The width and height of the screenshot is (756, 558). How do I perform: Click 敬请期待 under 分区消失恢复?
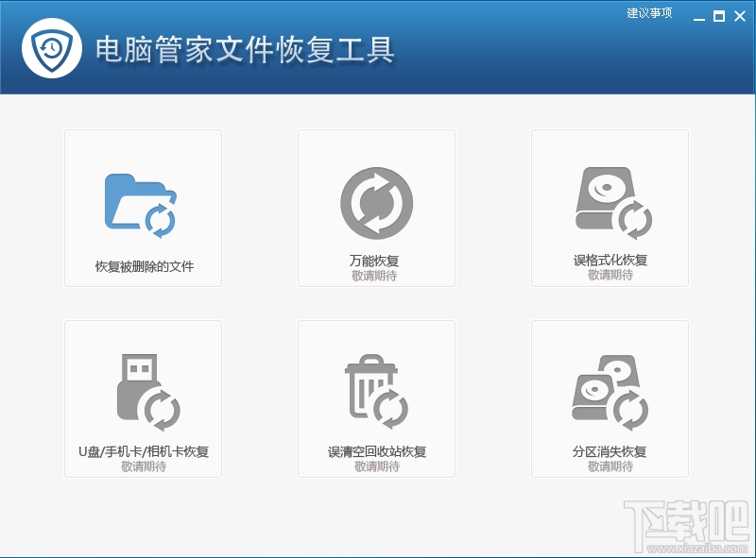(x=610, y=466)
